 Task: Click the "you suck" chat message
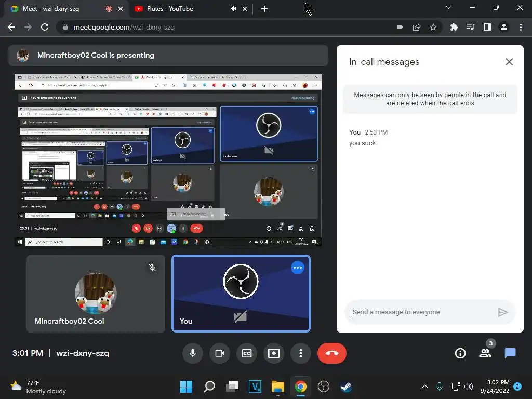tap(362, 143)
